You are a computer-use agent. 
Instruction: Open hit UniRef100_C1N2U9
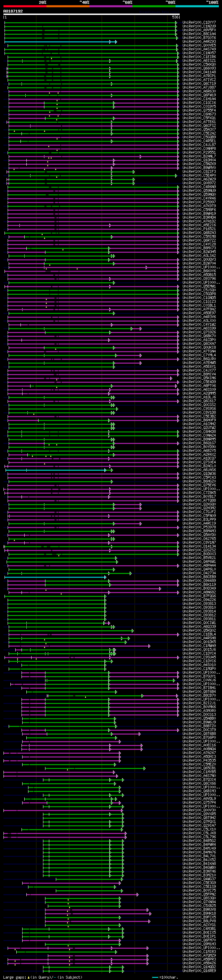tap(199, 26)
